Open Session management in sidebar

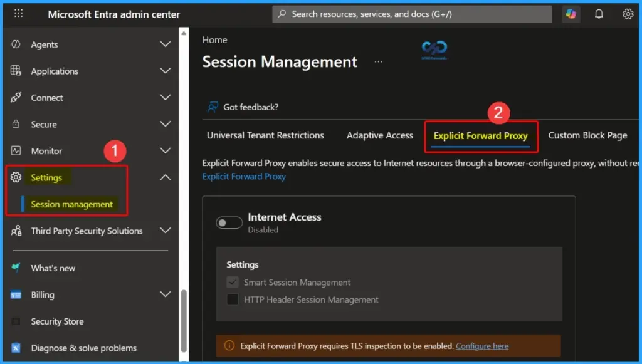point(71,204)
